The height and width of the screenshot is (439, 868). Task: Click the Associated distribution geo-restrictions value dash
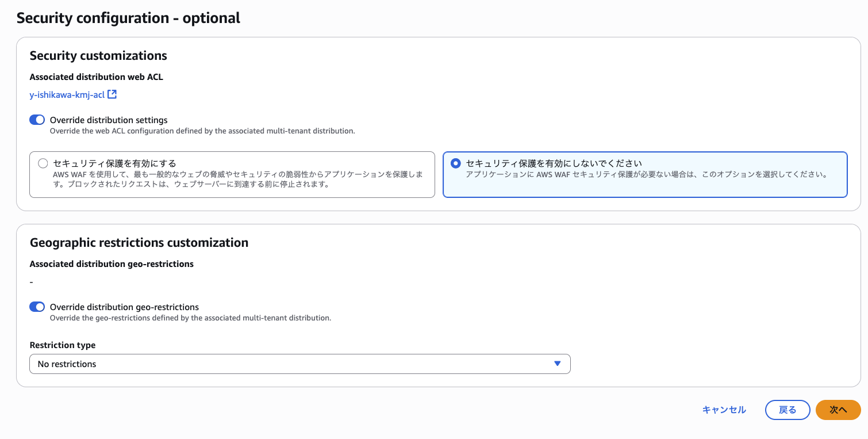[x=31, y=282]
